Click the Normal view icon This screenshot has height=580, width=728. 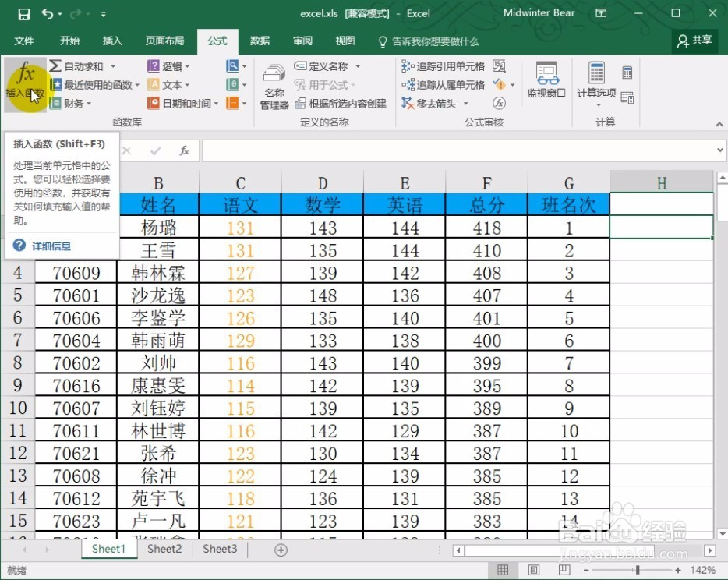[x=503, y=570]
